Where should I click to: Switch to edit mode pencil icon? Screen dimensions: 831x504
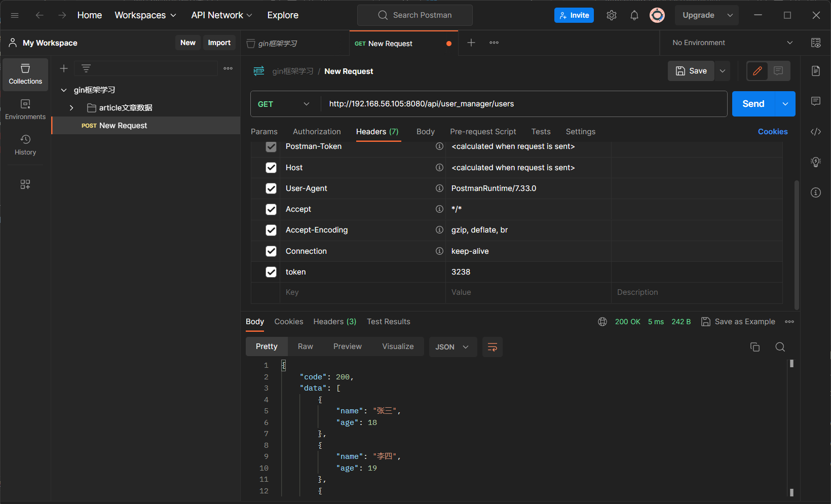tap(758, 71)
